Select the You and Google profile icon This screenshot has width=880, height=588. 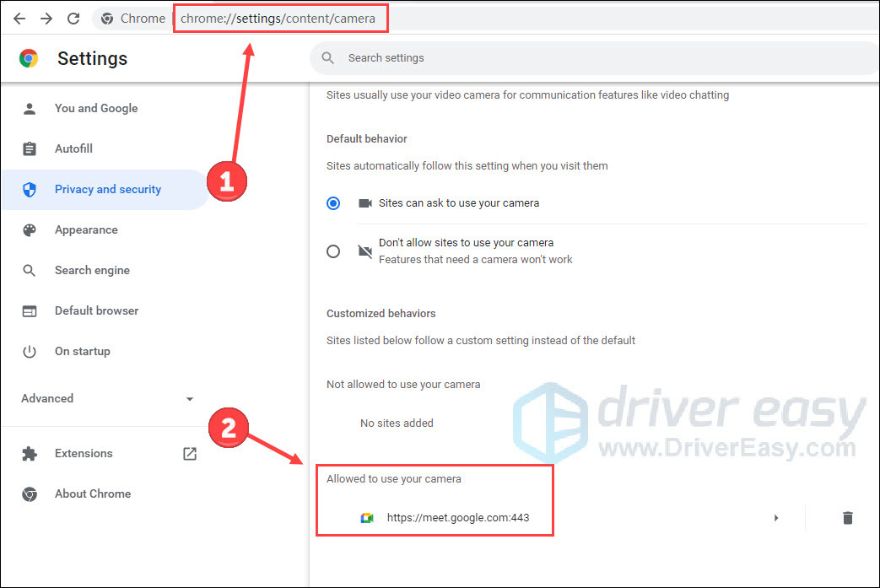click(x=30, y=108)
